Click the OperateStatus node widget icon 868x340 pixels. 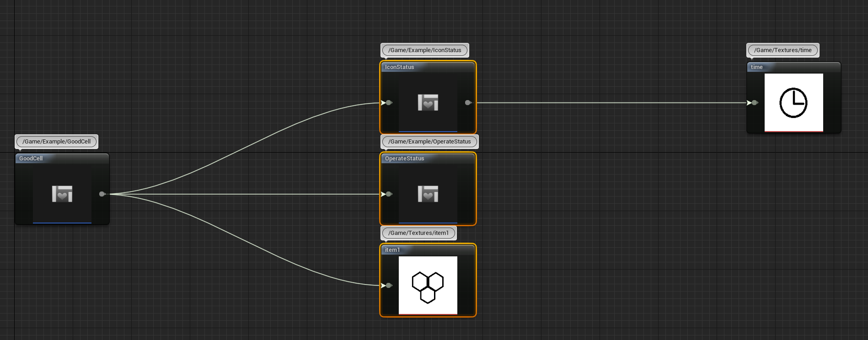point(428,194)
